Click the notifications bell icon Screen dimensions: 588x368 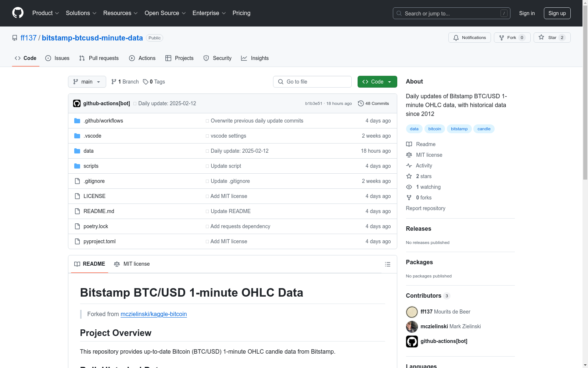pos(456,38)
